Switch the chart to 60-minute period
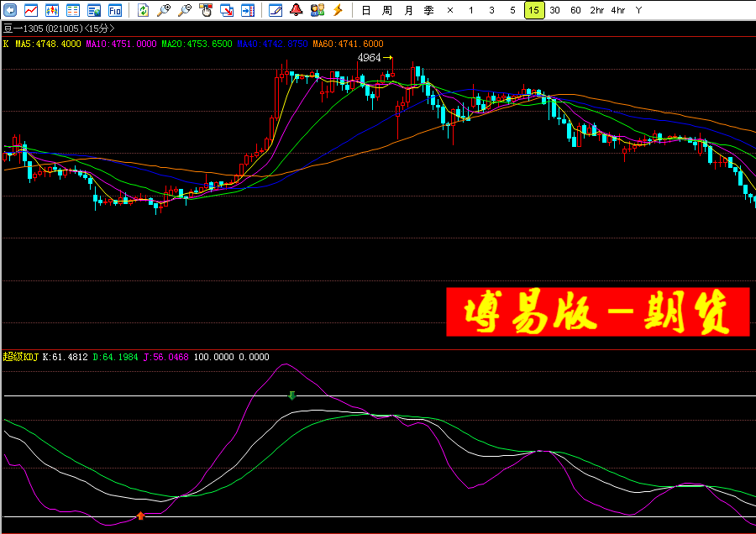 pyautogui.click(x=575, y=10)
